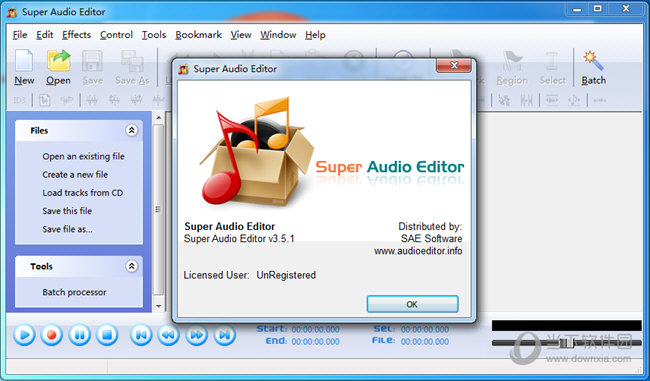The image size is (650, 381).
Task: Open the Edit menu
Action: [x=45, y=35]
